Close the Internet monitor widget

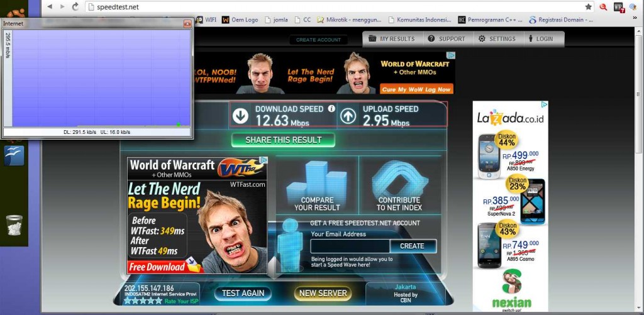click(x=187, y=24)
